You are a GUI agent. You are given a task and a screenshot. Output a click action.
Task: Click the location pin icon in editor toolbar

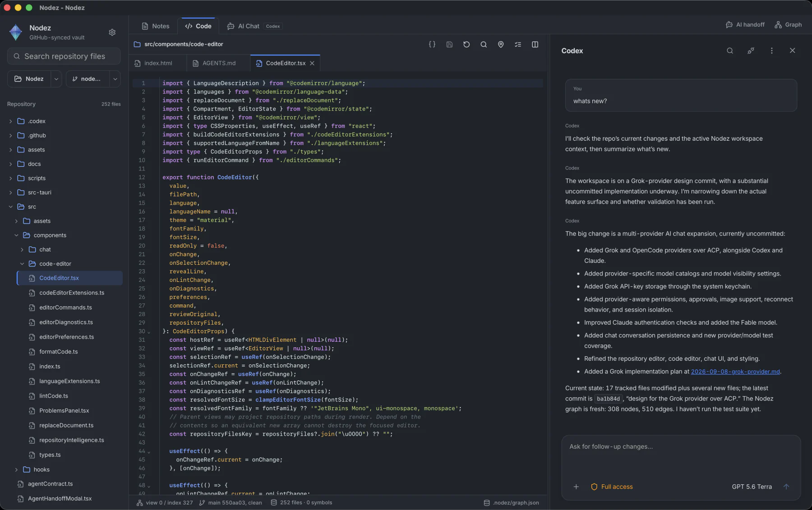[x=501, y=44]
